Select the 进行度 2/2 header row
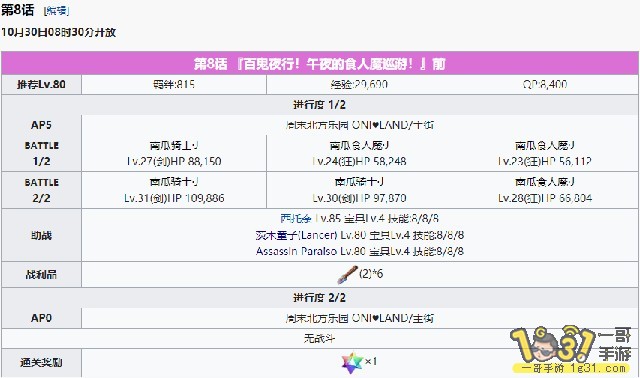640x378 pixels. coord(320,298)
